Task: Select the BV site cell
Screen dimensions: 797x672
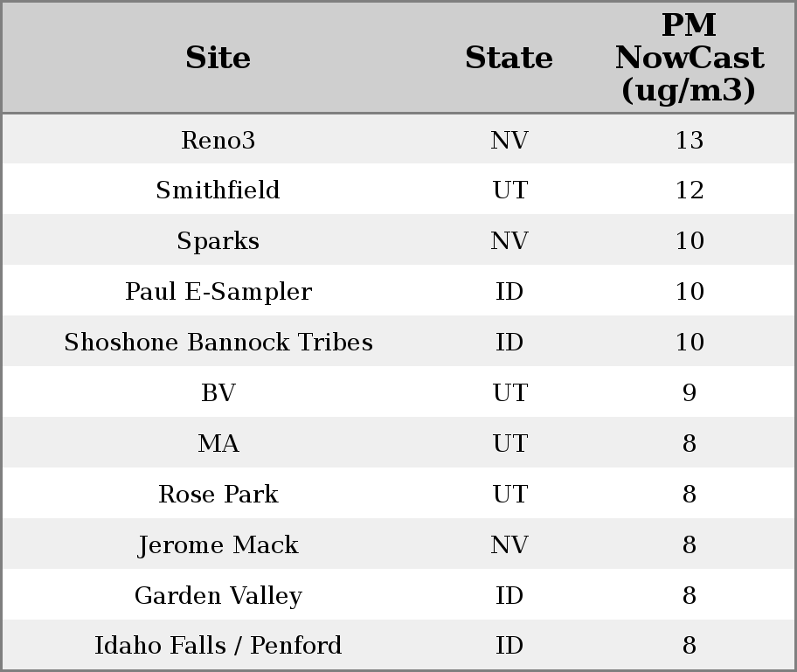Action: [x=218, y=393]
